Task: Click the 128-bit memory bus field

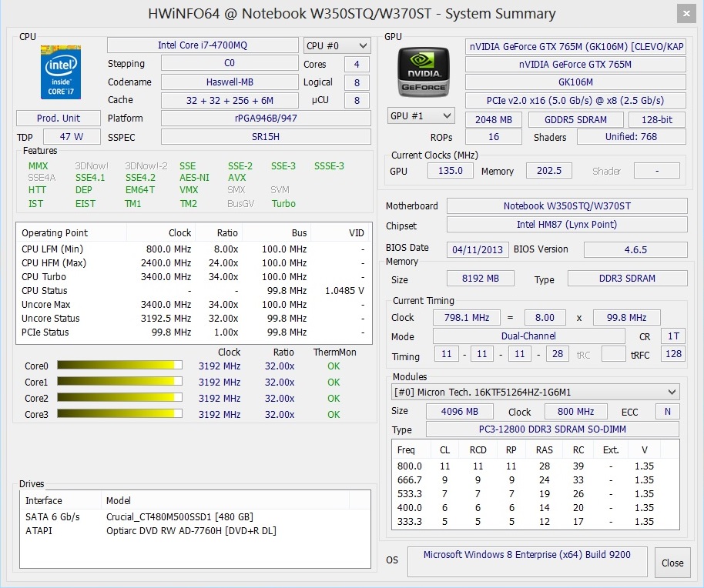Action: click(657, 120)
